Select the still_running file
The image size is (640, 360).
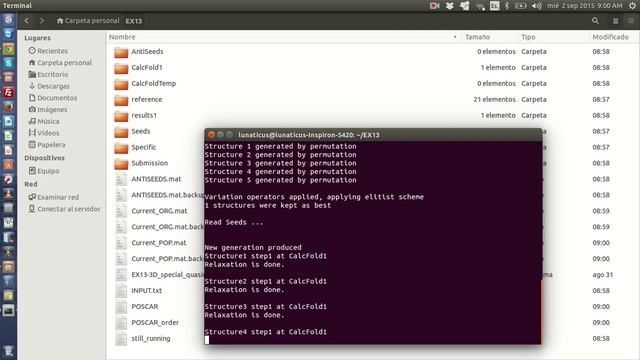(x=151, y=338)
